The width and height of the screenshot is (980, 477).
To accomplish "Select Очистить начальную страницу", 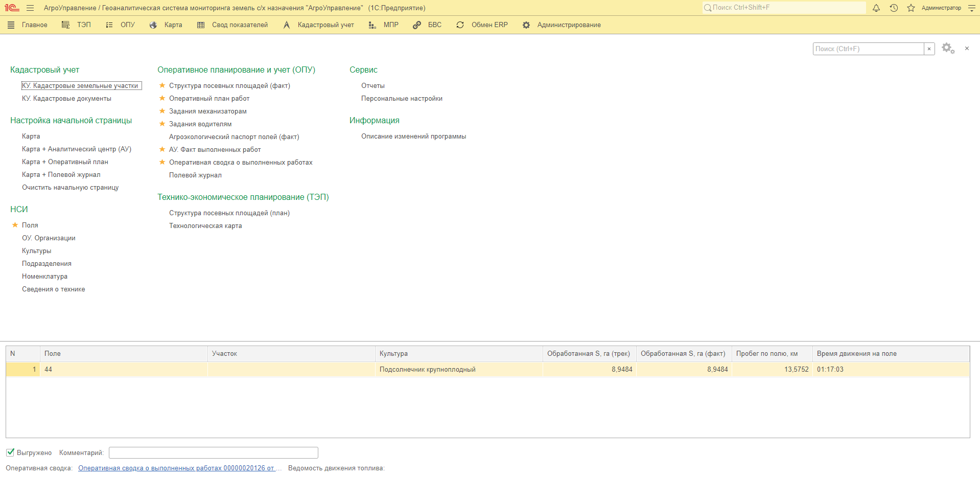I will tap(71, 188).
